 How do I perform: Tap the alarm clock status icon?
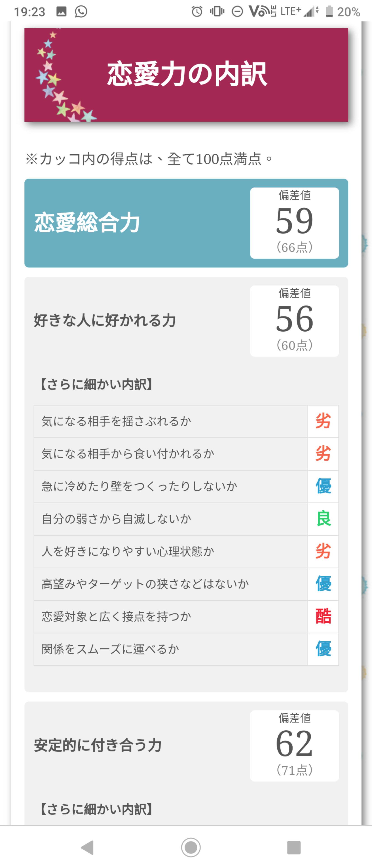(197, 12)
